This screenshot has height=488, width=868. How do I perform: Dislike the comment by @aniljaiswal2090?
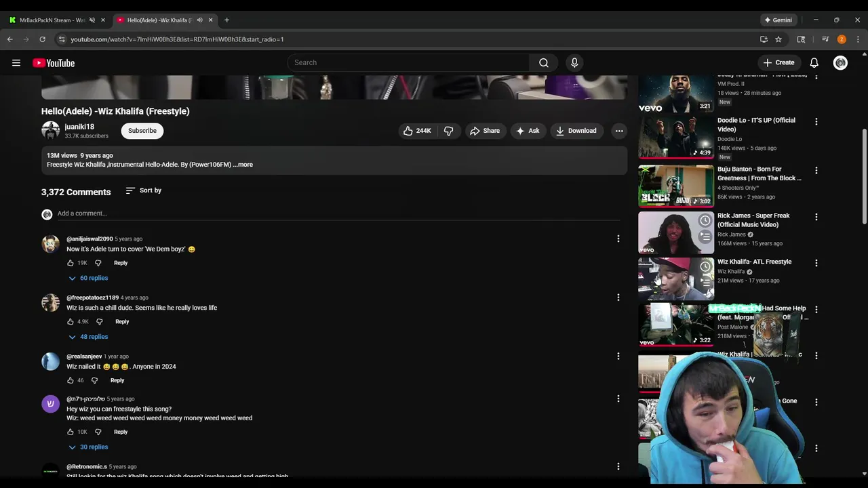point(98,263)
